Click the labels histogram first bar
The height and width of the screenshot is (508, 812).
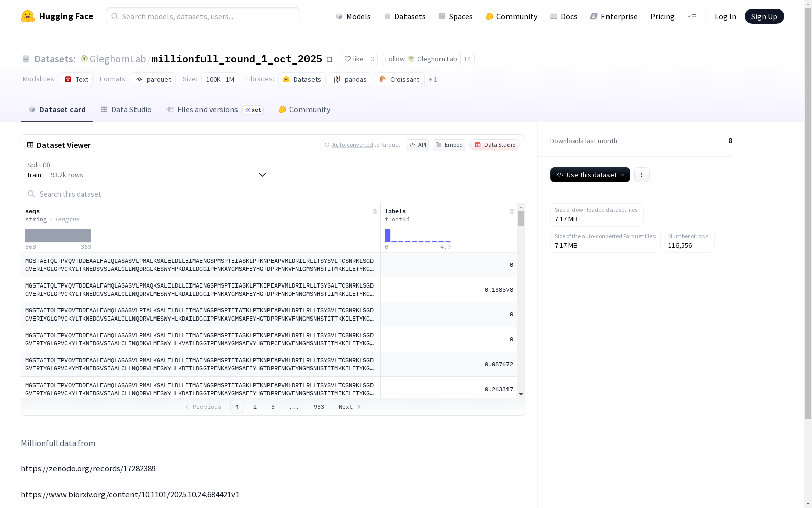(387, 235)
